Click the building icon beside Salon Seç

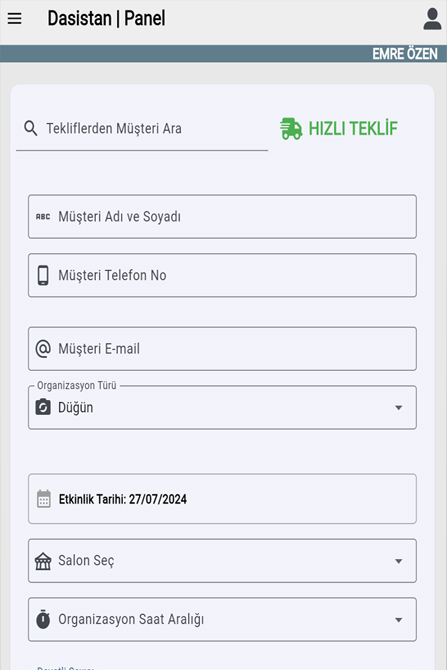43,561
